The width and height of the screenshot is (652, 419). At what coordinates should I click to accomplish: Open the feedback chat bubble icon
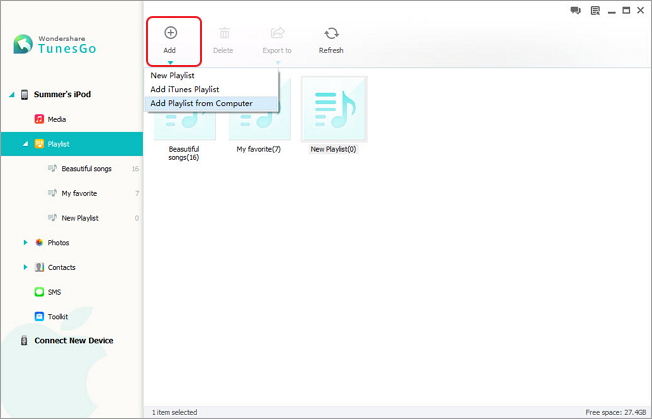[x=575, y=10]
